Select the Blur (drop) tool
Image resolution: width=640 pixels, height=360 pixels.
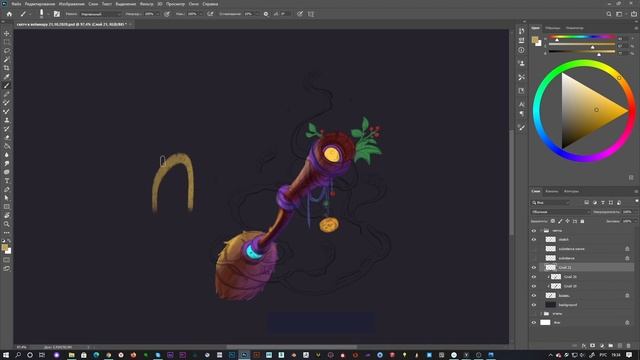pos(7,155)
